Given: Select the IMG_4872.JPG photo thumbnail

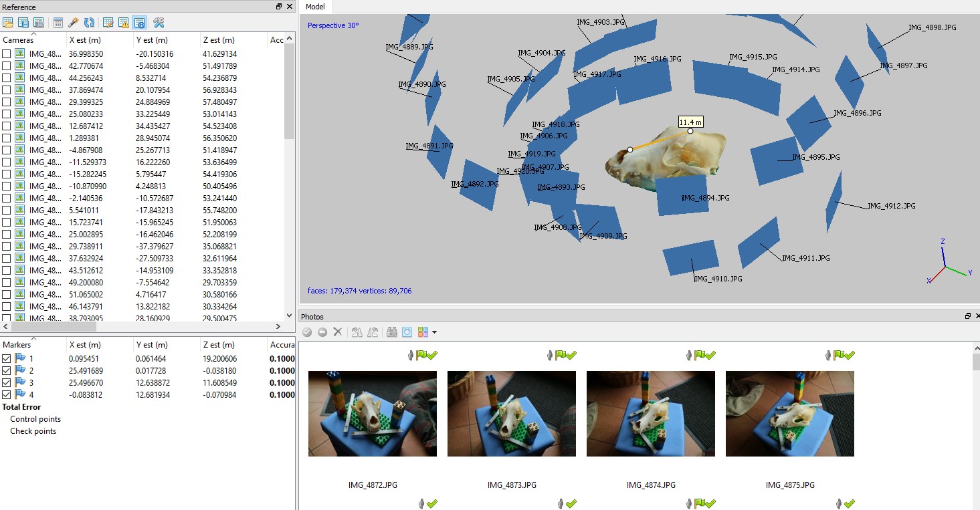Looking at the screenshot, I should click(373, 414).
